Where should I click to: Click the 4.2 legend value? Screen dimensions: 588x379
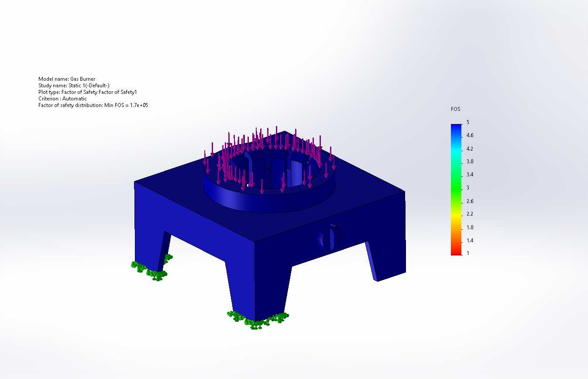470,148
